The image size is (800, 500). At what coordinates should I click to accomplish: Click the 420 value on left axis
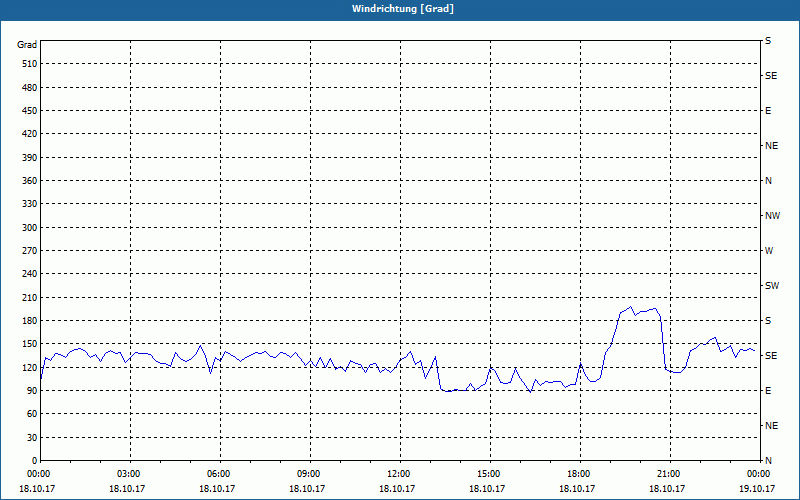pyautogui.click(x=30, y=134)
